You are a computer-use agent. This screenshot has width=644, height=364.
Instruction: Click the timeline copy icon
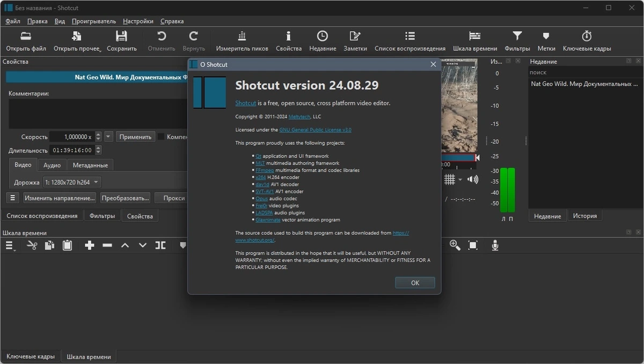point(49,246)
